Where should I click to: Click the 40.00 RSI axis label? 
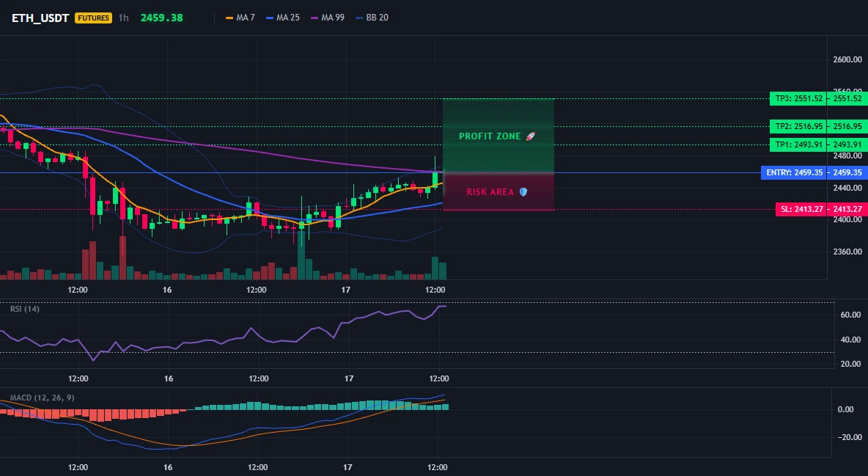point(851,340)
